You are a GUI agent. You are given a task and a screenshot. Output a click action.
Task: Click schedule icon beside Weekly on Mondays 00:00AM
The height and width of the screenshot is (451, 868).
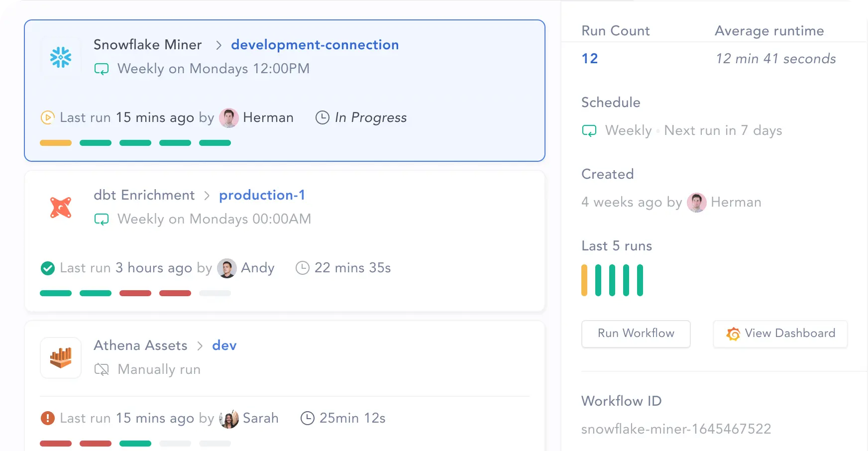(102, 220)
